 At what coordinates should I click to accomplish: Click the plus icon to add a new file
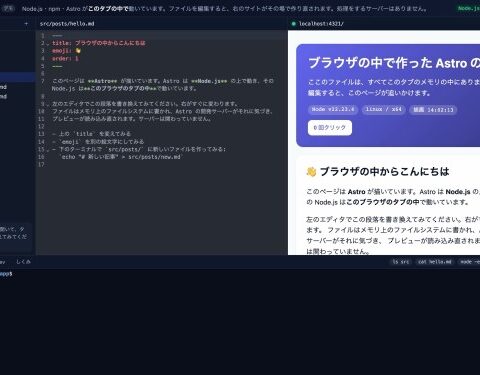[26, 24]
